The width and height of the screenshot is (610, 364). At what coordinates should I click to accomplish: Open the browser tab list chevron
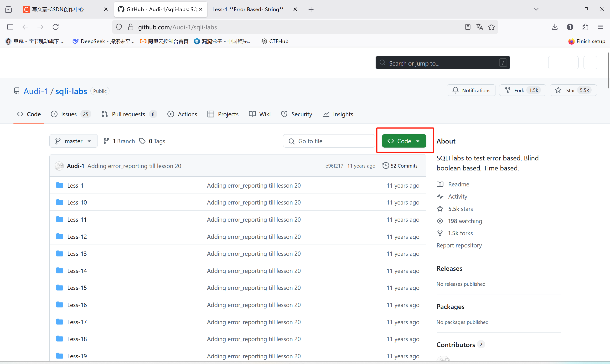click(536, 9)
